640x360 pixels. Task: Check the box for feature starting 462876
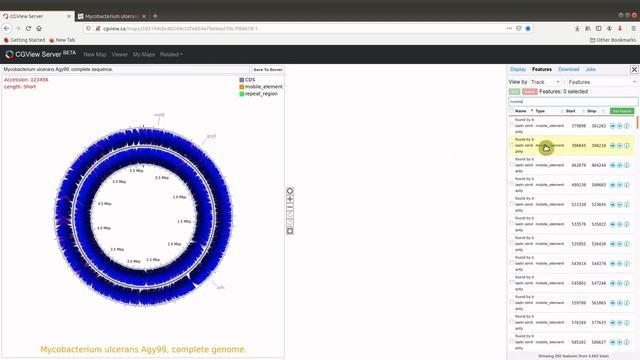coord(511,165)
